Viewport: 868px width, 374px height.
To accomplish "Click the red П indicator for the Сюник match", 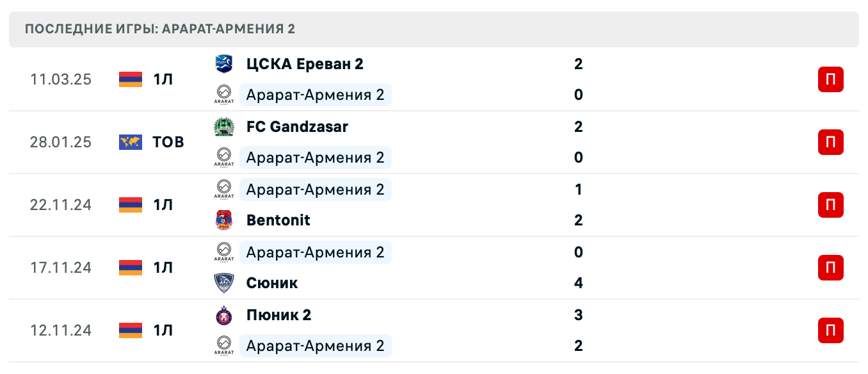I will coord(830,268).
